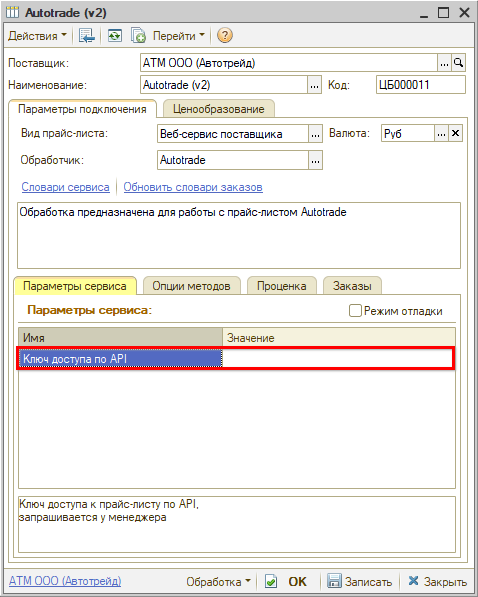Click the green refresh toolbar icon
The height and width of the screenshot is (597, 478).
(x=114, y=36)
